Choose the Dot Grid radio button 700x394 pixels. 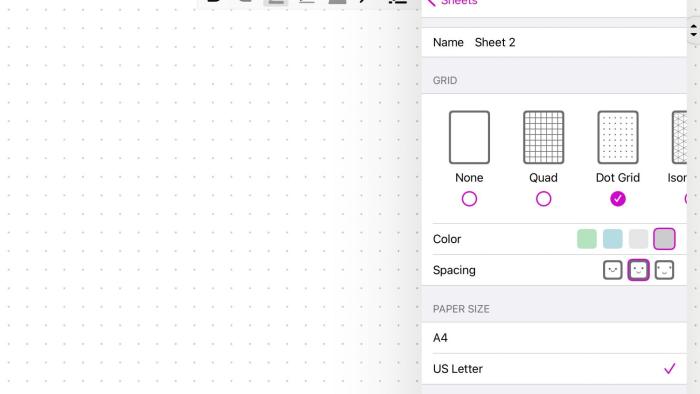coord(618,199)
